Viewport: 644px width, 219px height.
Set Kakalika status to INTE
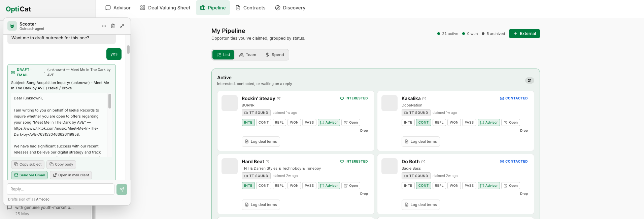click(408, 123)
